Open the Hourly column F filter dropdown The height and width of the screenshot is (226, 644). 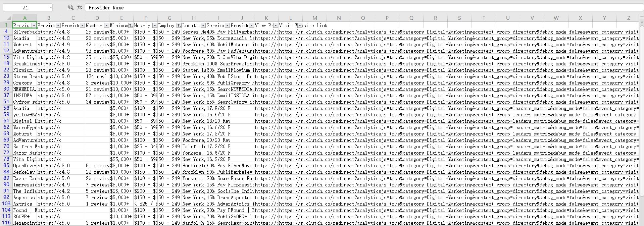click(x=155, y=25)
